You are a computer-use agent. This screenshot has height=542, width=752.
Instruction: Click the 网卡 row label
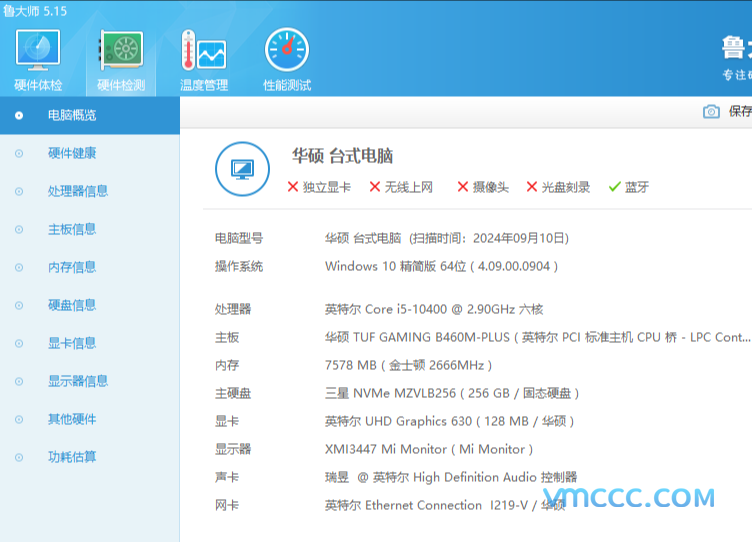[227, 506]
